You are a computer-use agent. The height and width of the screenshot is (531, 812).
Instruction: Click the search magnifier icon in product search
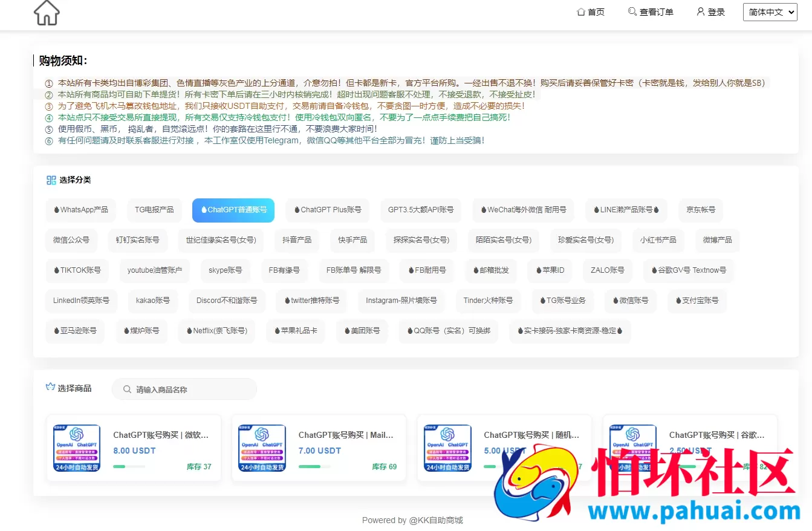pos(127,389)
